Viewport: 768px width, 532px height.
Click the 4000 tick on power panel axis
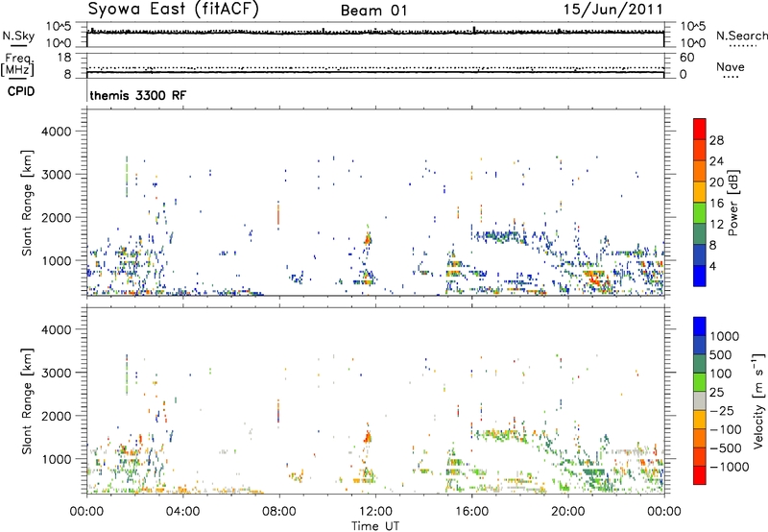[x=57, y=132]
